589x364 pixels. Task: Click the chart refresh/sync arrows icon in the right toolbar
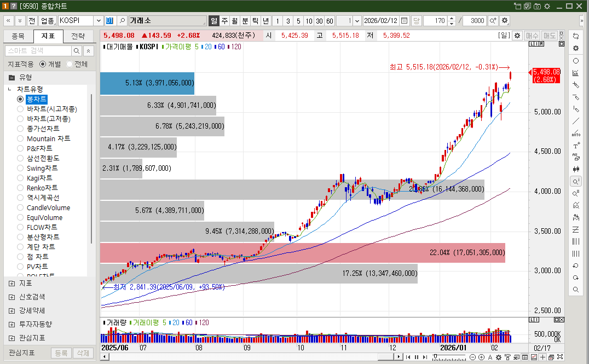click(x=575, y=37)
